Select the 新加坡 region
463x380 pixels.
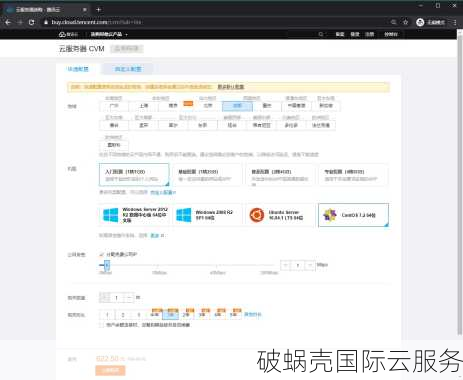326,106
